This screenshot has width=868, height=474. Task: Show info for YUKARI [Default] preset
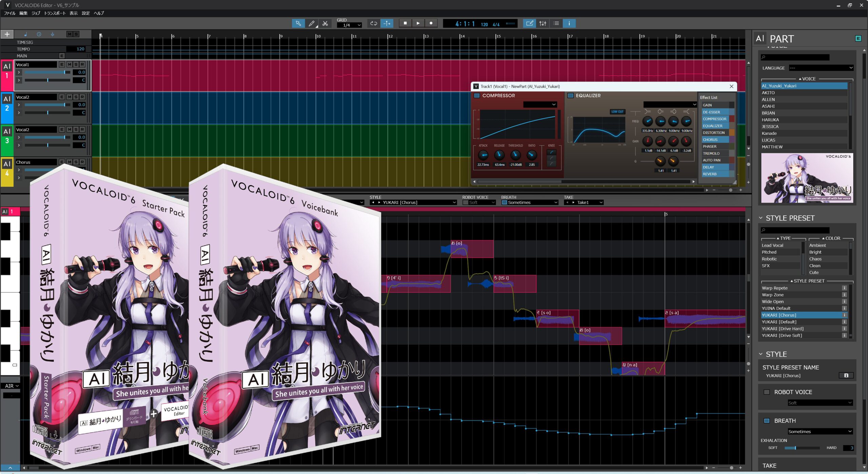pyautogui.click(x=844, y=322)
